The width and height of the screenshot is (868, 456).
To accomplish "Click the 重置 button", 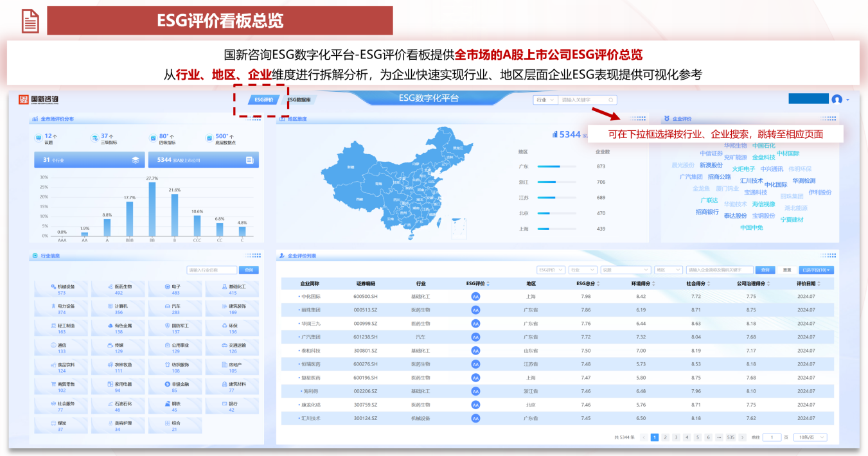I will click(787, 270).
